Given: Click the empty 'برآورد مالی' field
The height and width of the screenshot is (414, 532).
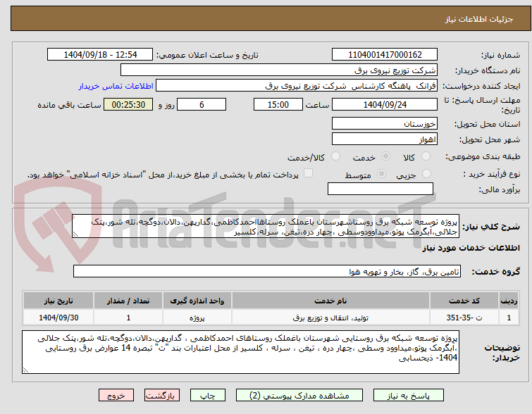Looking at the screenshot, I should pyautogui.click(x=381, y=189).
